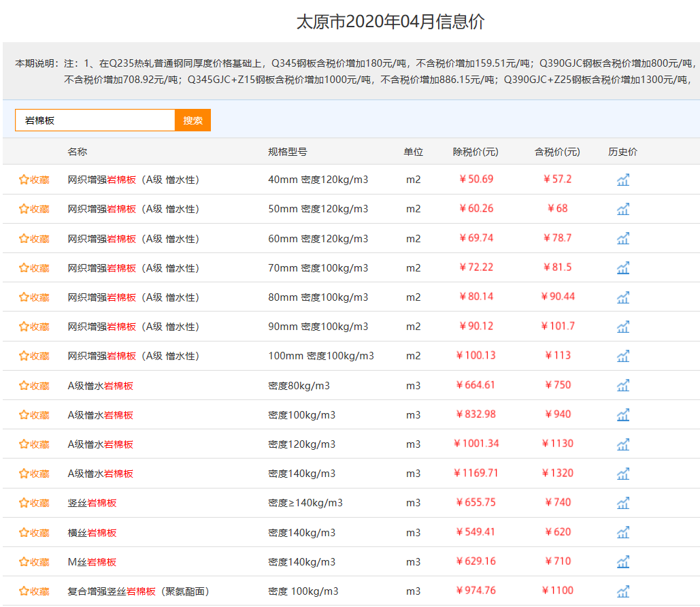
Task: Select the spec 密度≥140kg/m3
Action: click(305, 503)
